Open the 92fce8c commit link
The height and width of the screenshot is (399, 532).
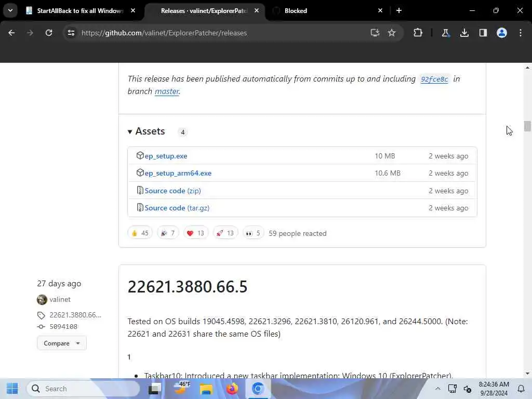point(434,79)
